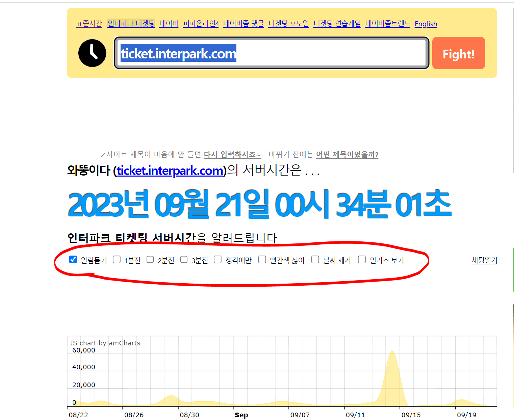The width and height of the screenshot is (514, 420).
Task: Open the 인터파크 티켓팅 link
Action: 131,24
